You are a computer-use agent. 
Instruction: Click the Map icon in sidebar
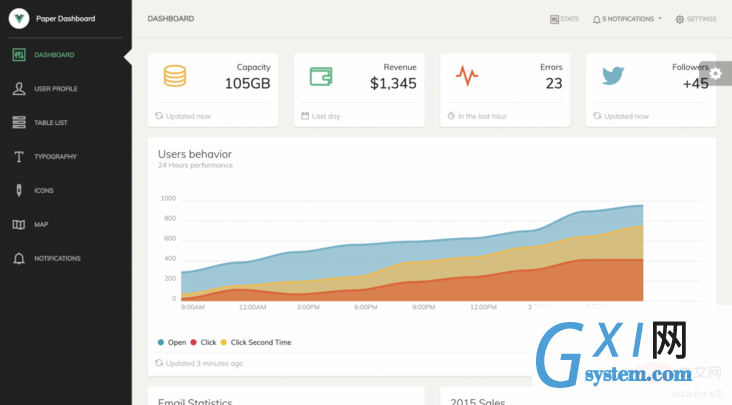coord(19,224)
